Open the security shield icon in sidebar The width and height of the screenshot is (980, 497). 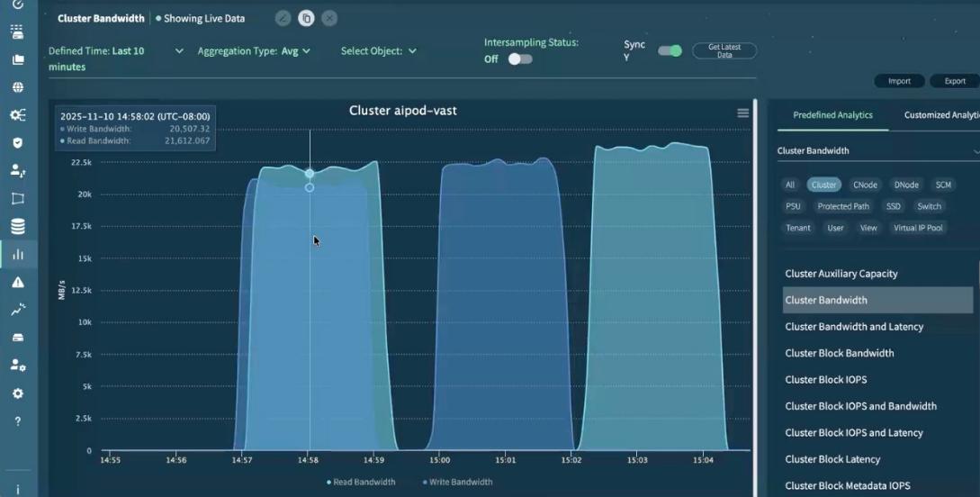17,143
